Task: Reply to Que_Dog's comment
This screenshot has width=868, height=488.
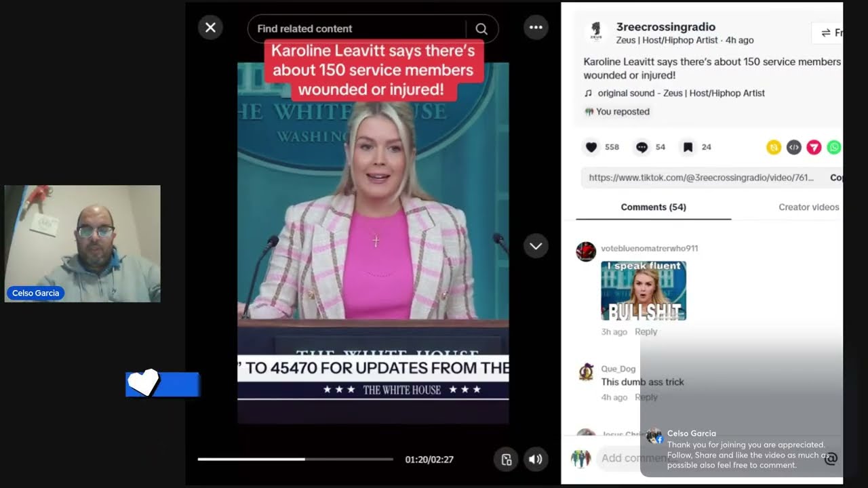Action: coord(646,397)
